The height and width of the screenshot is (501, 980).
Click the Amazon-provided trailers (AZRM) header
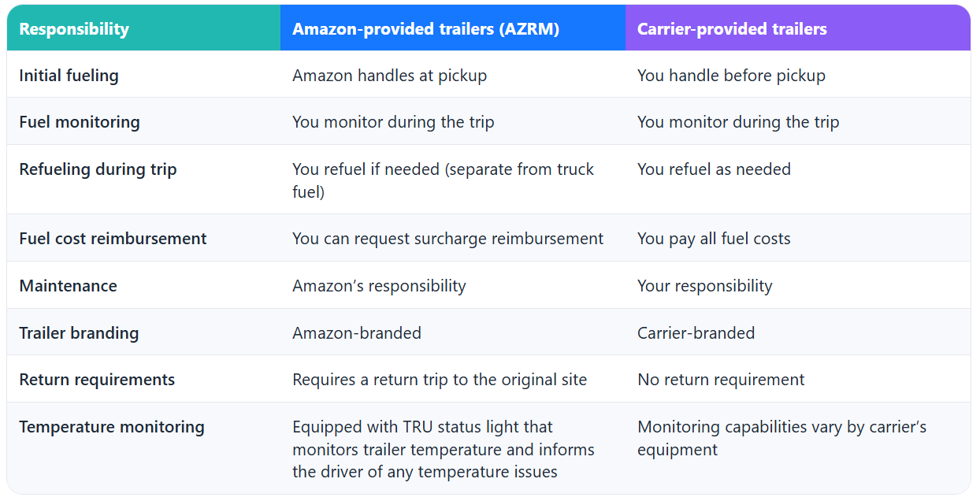(426, 29)
